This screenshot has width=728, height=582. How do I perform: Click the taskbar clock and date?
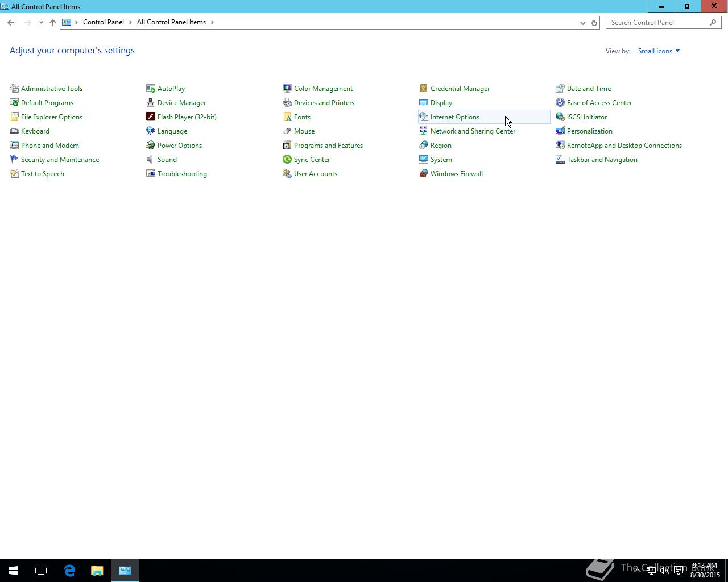[x=705, y=571]
